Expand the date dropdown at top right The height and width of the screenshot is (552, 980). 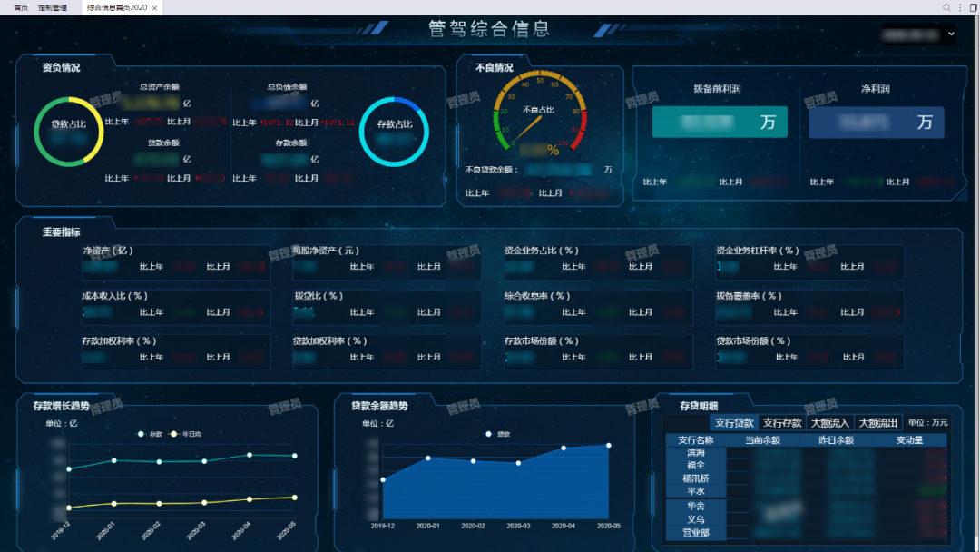(x=950, y=34)
